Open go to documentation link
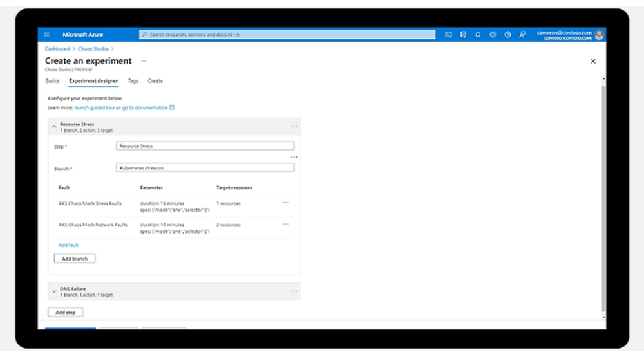This screenshot has height=359, width=644. tap(145, 107)
